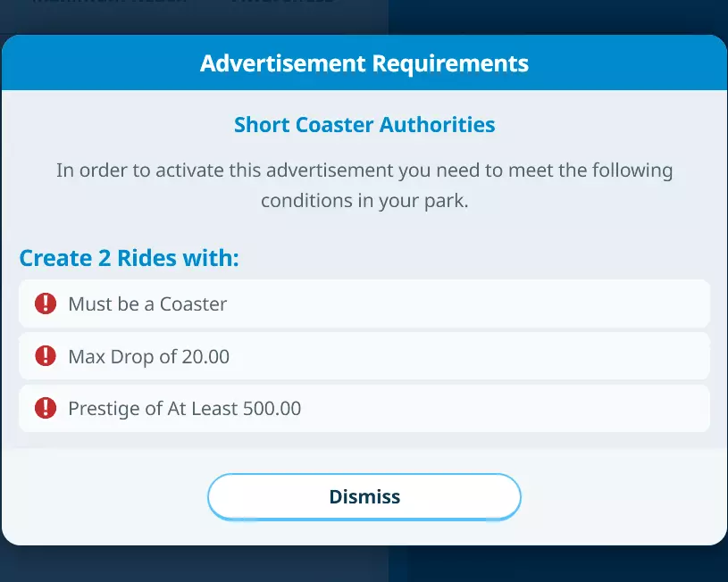Screen dimensions: 728x582
Task: Click the red alert icon for Max Drop
Action: 46,357
